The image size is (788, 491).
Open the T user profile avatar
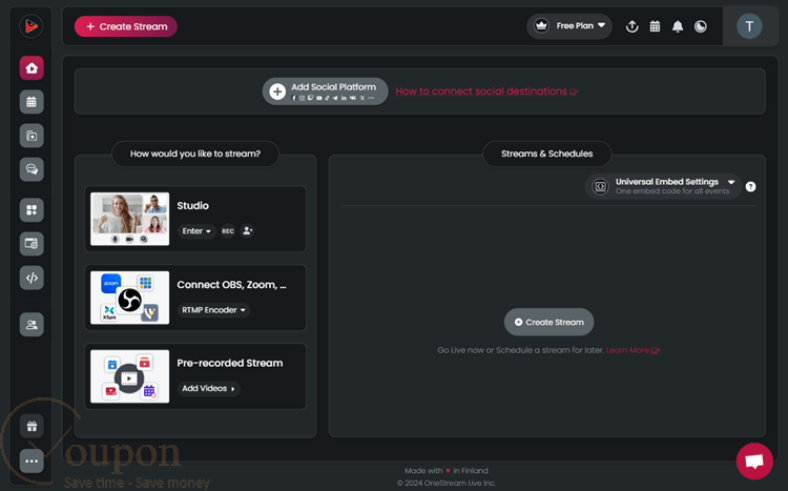tap(749, 26)
